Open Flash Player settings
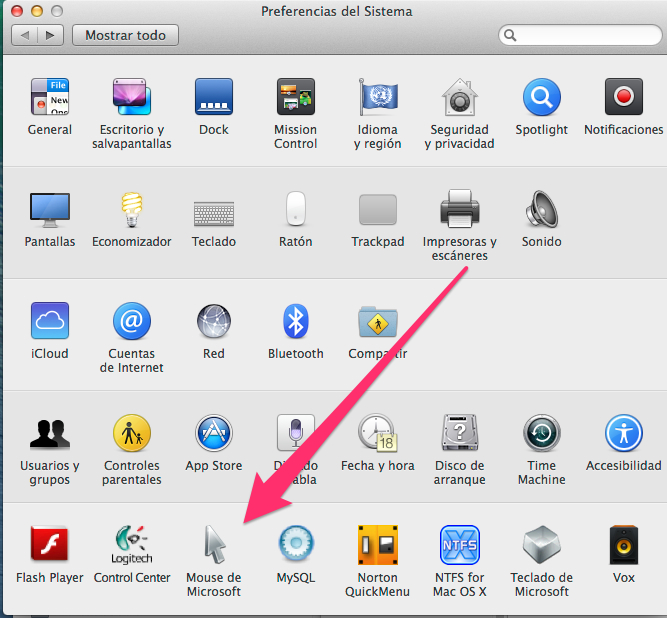 point(50,544)
